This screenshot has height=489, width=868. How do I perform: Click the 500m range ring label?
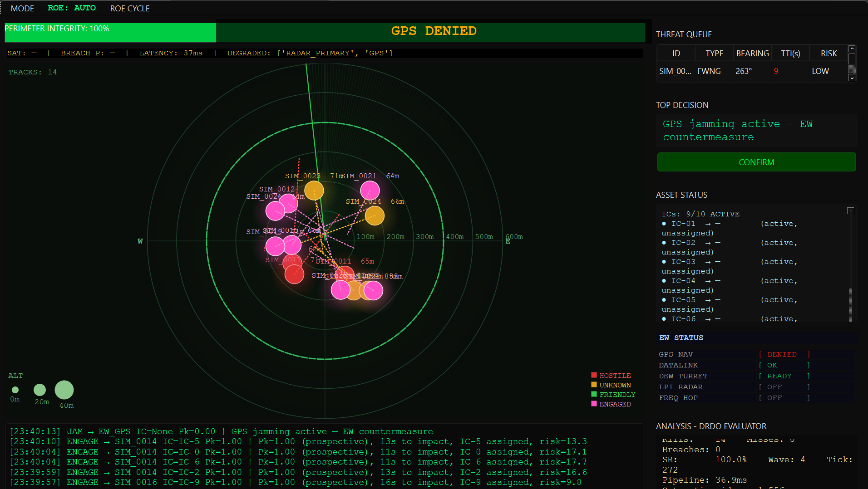pyautogui.click(x=484, y=237)
